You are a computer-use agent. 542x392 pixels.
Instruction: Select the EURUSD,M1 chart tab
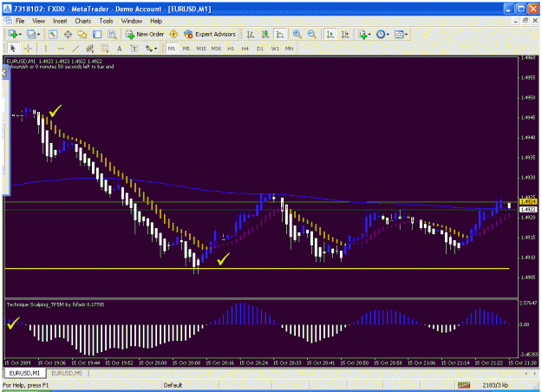point(24,373)
